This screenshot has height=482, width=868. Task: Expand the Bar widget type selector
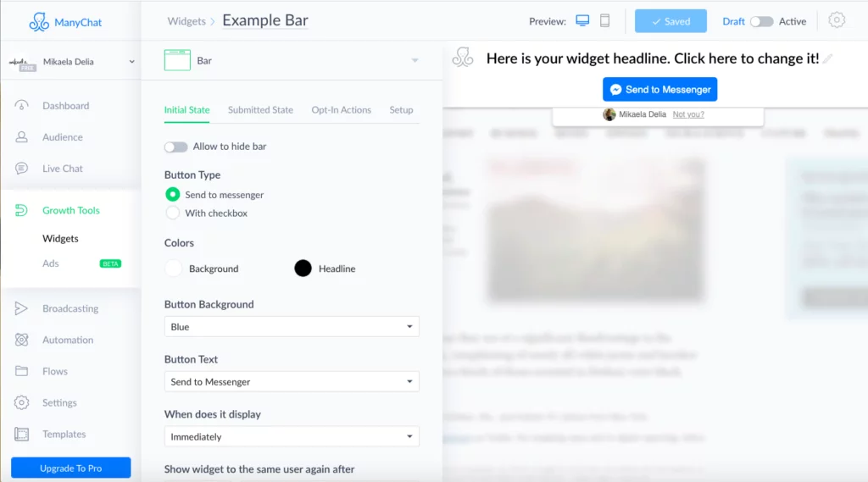415,60
